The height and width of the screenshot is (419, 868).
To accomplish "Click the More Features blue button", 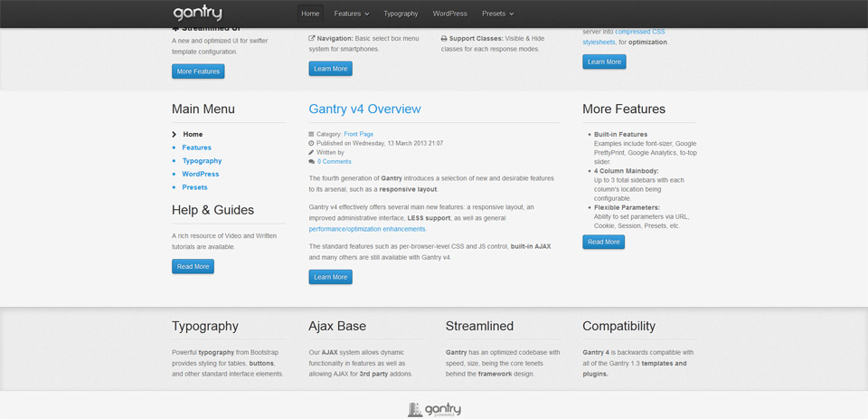I will [198, 71].
